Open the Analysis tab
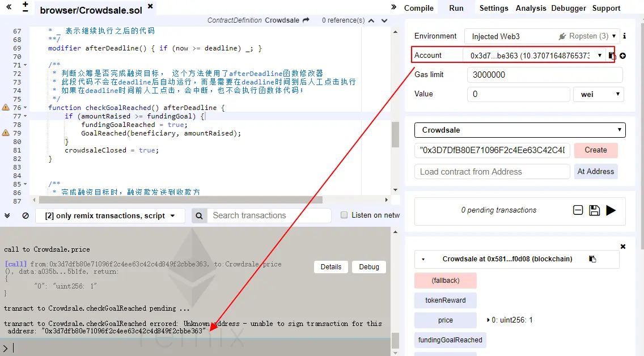This screenshot has height=356, width=644. [x=531, y=8]
